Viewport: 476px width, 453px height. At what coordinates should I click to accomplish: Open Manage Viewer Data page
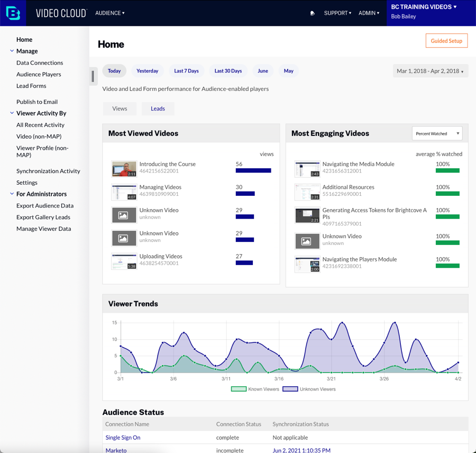tap(44, 229)
